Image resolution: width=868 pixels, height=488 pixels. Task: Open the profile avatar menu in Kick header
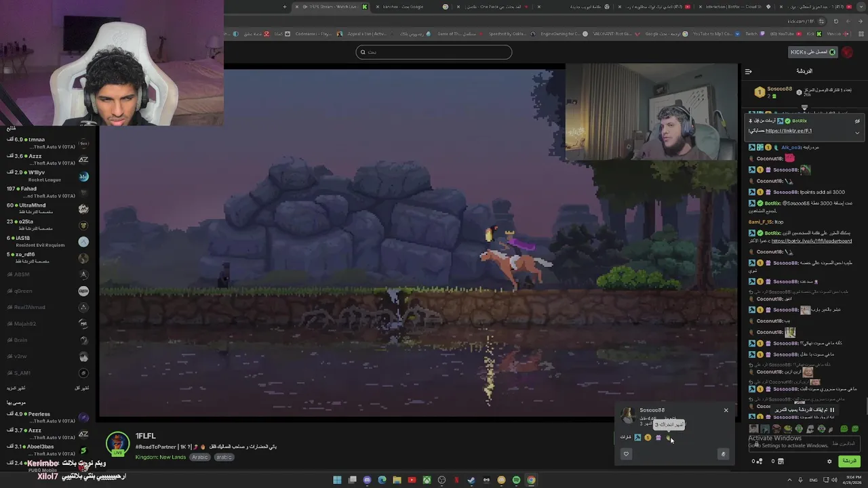[x=847, y=52]
